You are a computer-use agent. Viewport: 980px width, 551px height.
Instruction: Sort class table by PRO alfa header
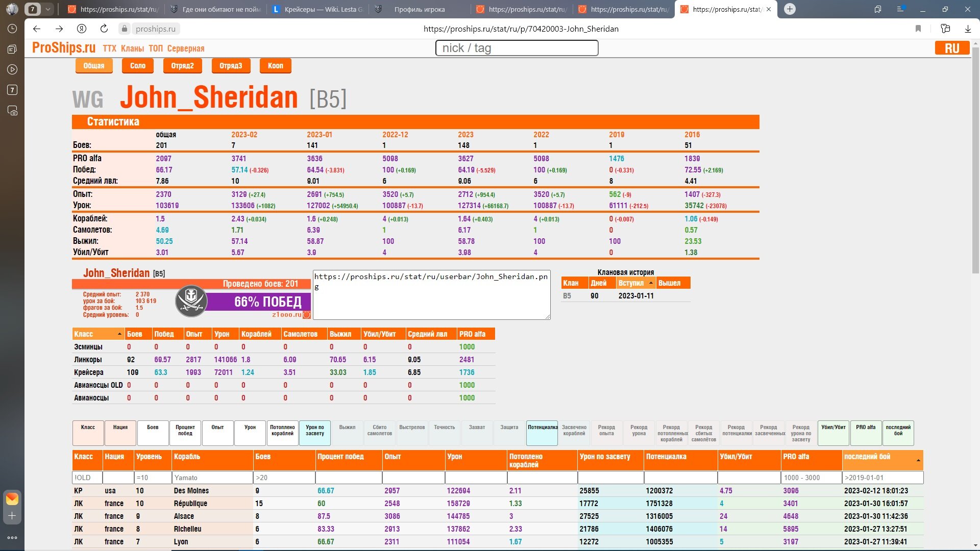[476, 334]
